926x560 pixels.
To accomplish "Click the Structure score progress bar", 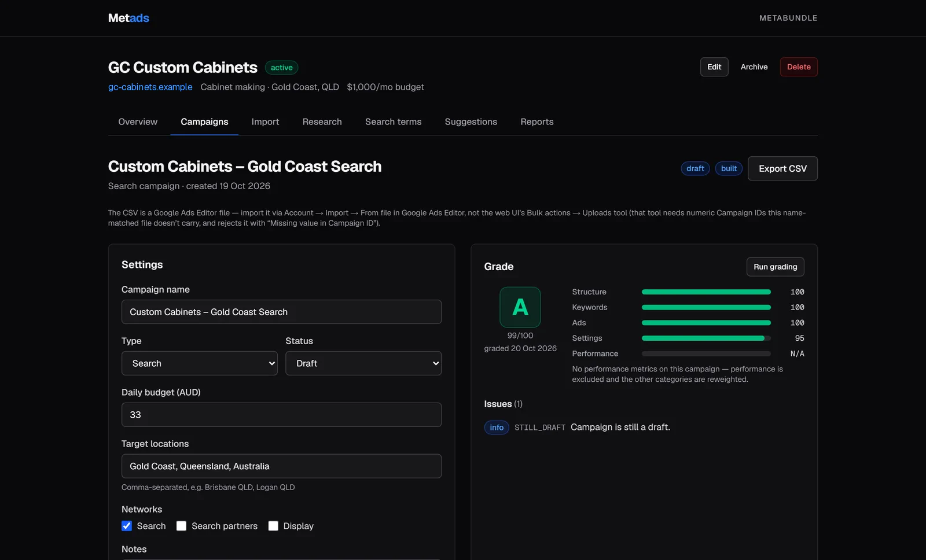I will tap(706, 292).
